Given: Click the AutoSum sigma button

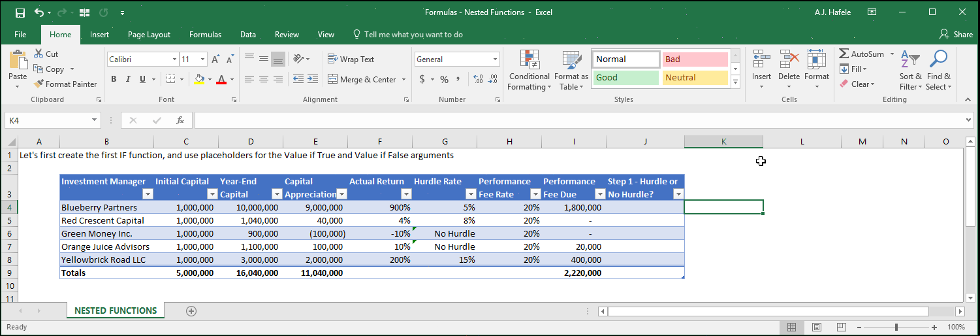Looking at the screenshot, I should click(x=861, y=54).
